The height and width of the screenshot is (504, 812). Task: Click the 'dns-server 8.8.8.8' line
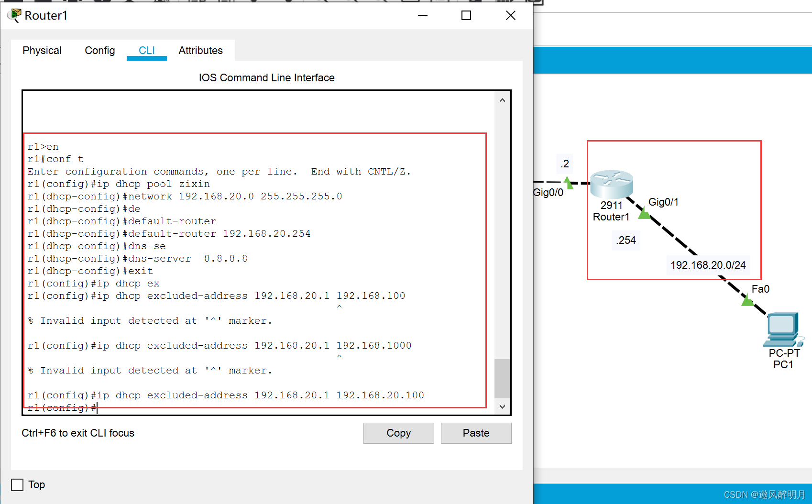pyautogui.click(x=137, y=259)
